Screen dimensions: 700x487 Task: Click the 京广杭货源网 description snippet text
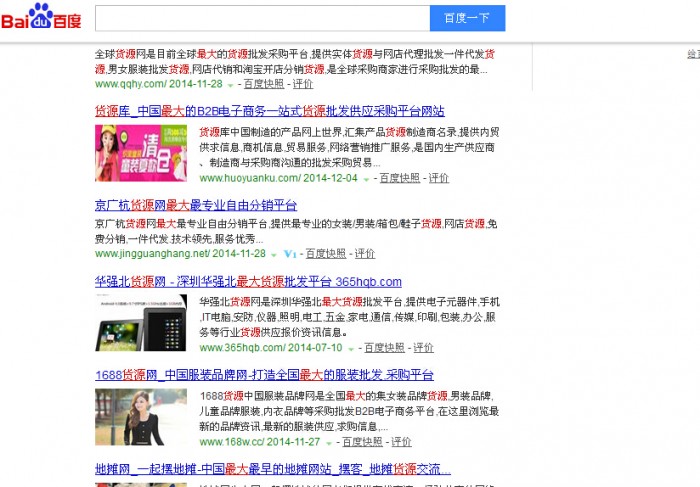(296, 231)
